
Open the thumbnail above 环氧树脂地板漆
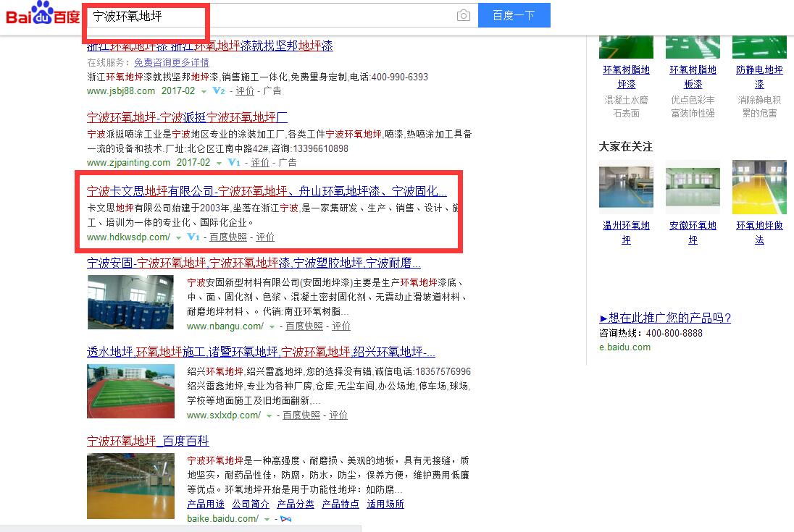click(693, 47)
